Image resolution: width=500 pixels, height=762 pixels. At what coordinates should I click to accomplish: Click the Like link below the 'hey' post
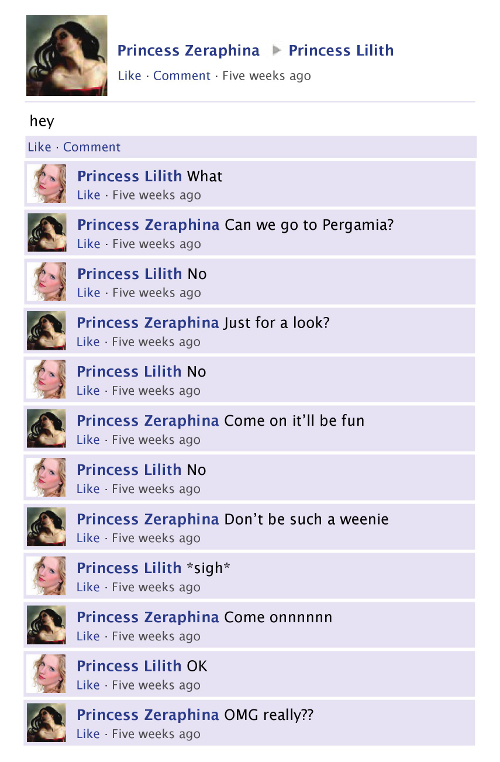coord(39,147)
